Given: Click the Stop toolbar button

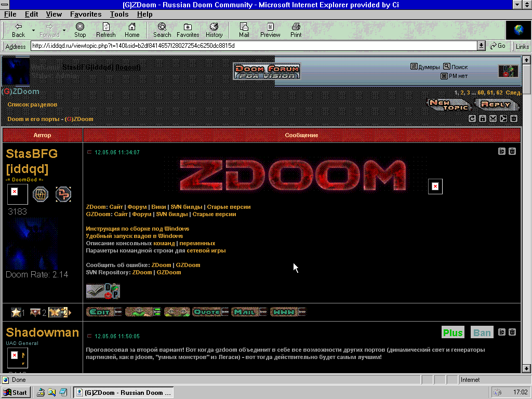Looking at the screenshot, I should (80, 30).
